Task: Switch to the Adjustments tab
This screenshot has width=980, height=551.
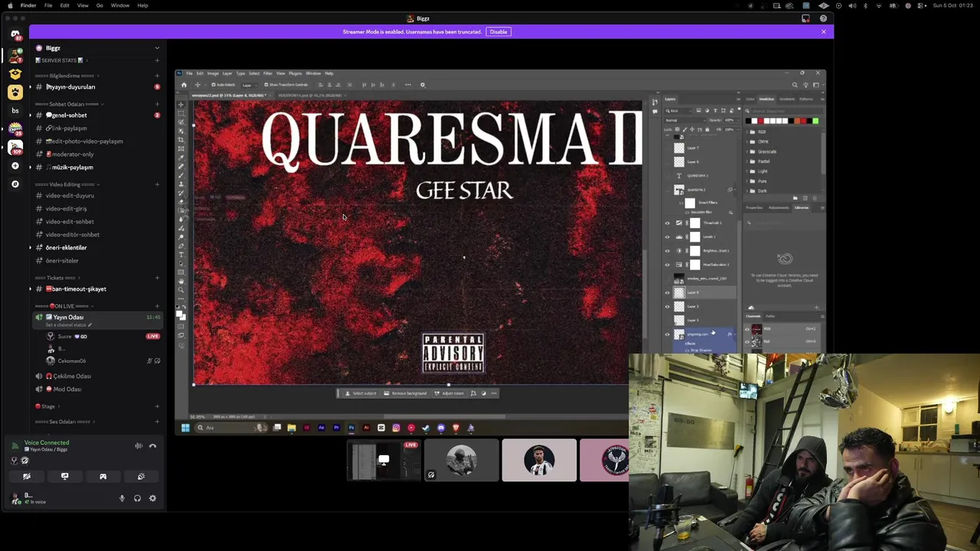Action: tap(779, 207)
